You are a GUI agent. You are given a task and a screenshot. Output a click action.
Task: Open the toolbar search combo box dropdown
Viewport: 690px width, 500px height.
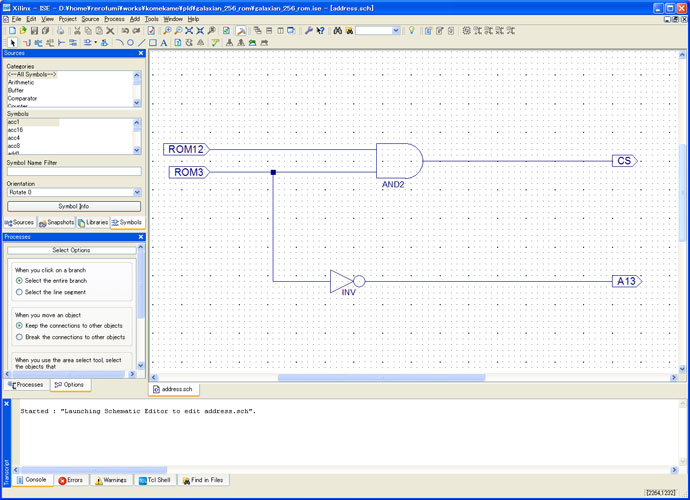pos(396,30)
